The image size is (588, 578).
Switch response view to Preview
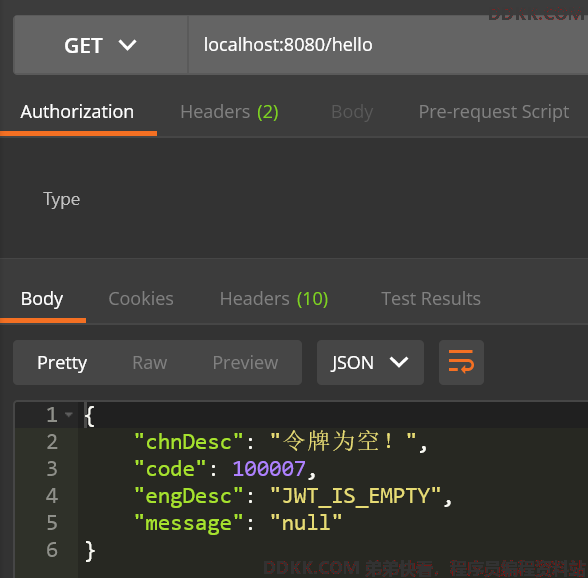[245, 362]
